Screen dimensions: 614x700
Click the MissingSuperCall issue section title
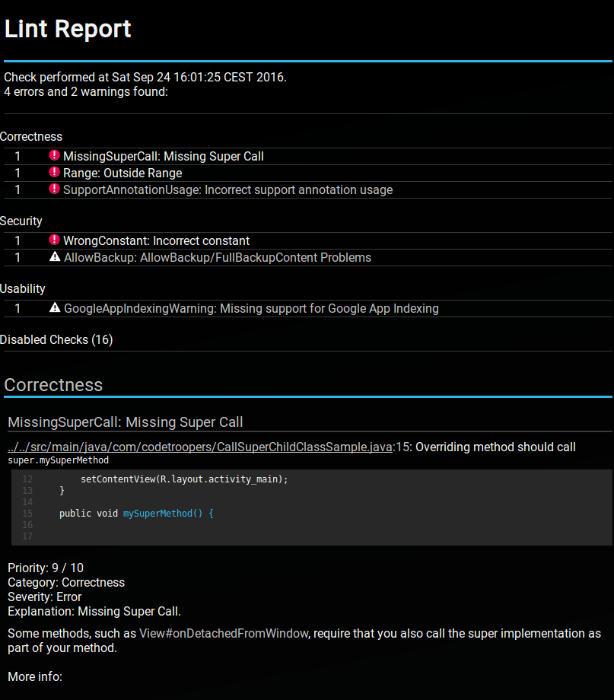click(125, 422)
